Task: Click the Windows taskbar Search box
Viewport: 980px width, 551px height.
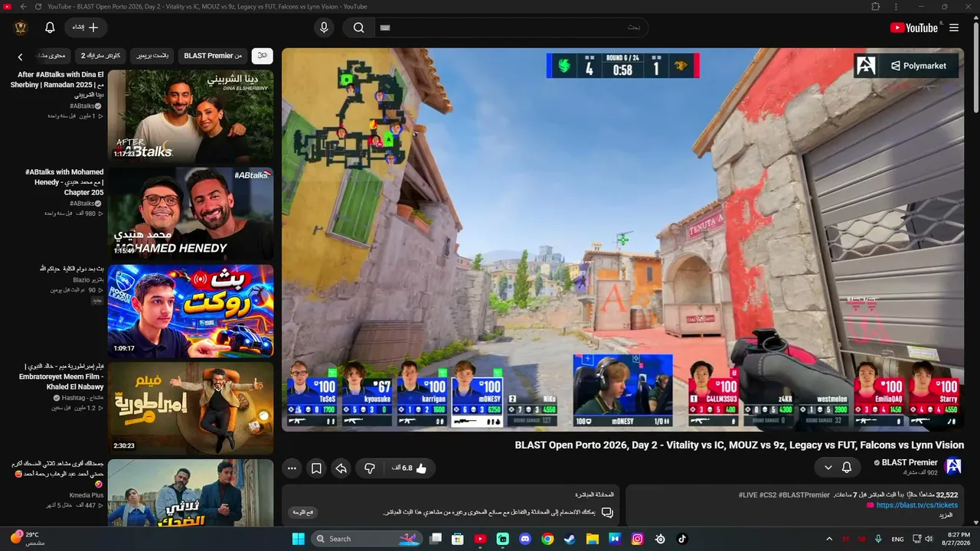Action: 368,539
